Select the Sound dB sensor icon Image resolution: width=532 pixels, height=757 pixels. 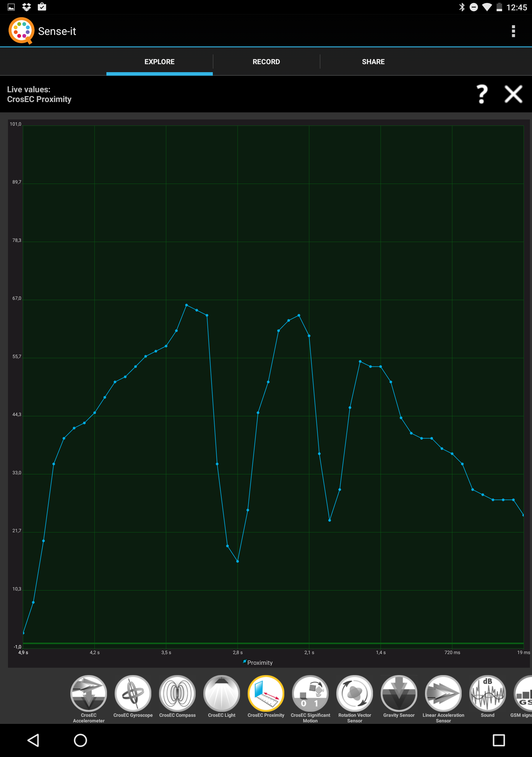487,693
